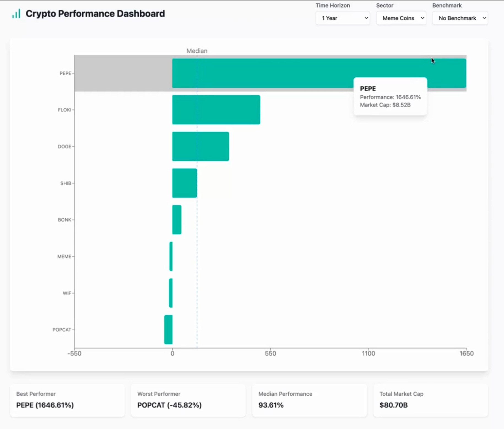The image size is (504, 429).
Task: Select the SHIB performance bar
Action: [x=185, y=183]
